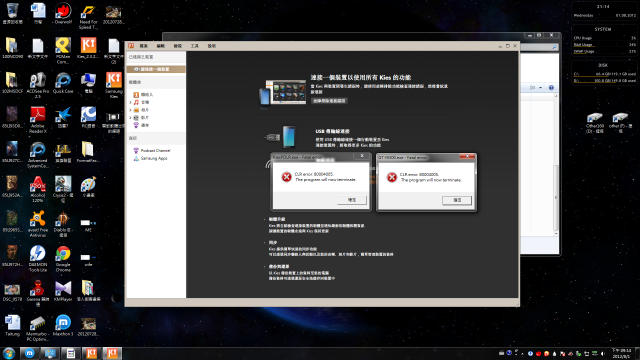Expand the Music library node in Kies
640x360 pixels.
click(131, 102)
